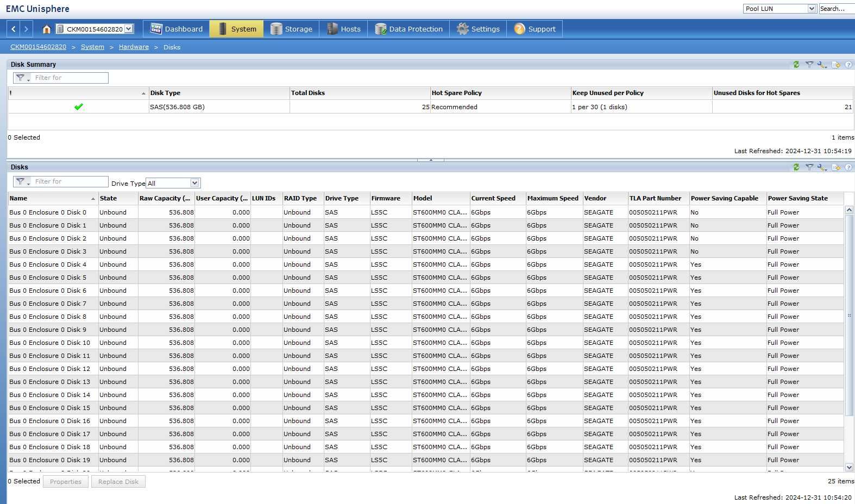Screen dimensions: 855x504
Task: Click the Disks table vertical scrollbar thumb
Action: pos(849,315)
